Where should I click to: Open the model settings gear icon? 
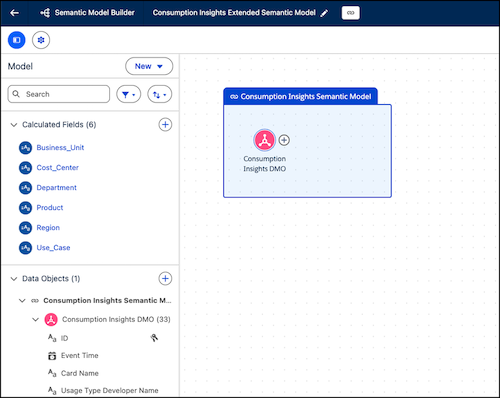tap(41, 40)
